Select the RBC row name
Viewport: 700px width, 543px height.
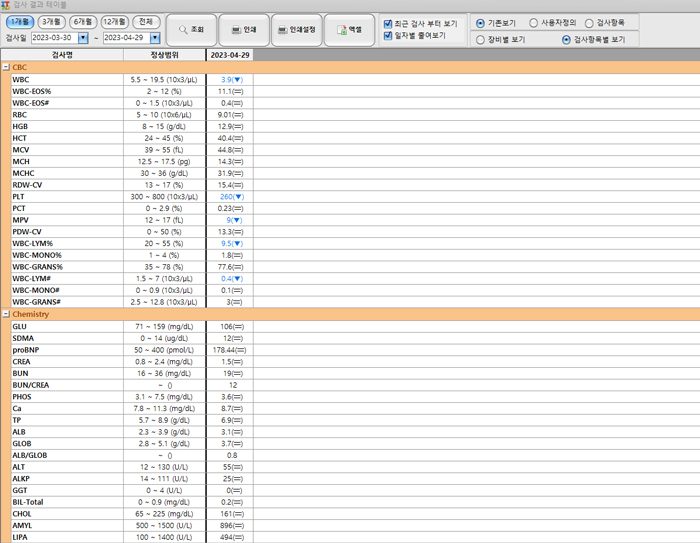(x=20, y=115)
